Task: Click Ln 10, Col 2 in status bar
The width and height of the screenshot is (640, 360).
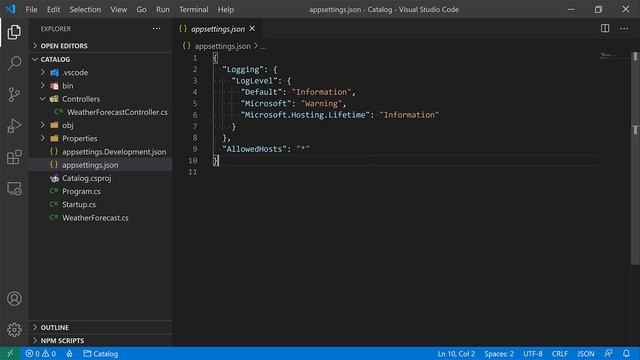Action: 456,353
